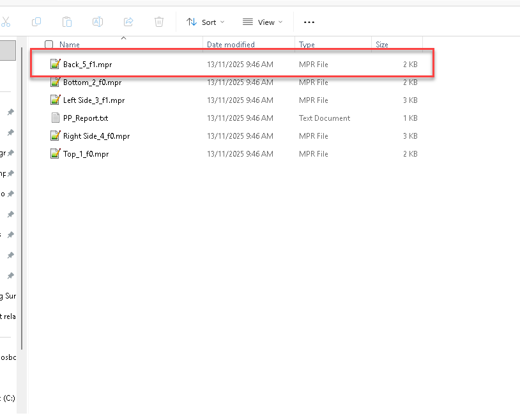Click the Share icon in toolbar
This screenshot has height=420, width=520.
point(128,22)
